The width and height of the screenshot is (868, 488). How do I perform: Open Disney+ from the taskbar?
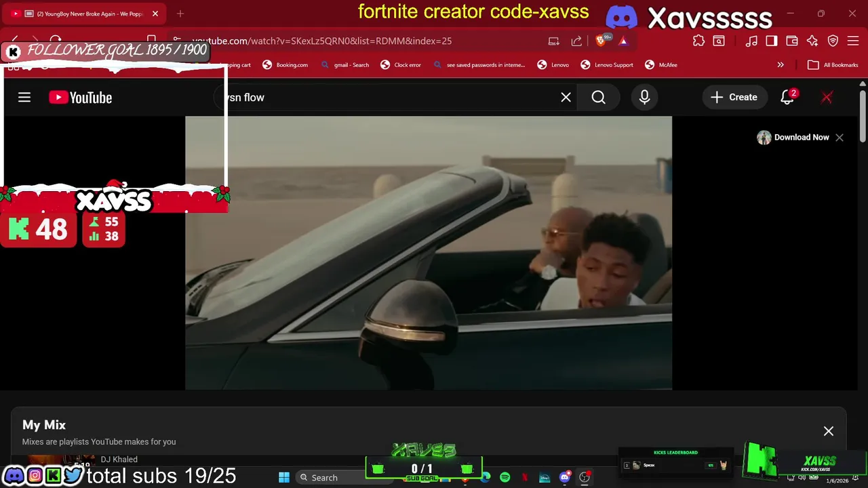coord(545,478)
